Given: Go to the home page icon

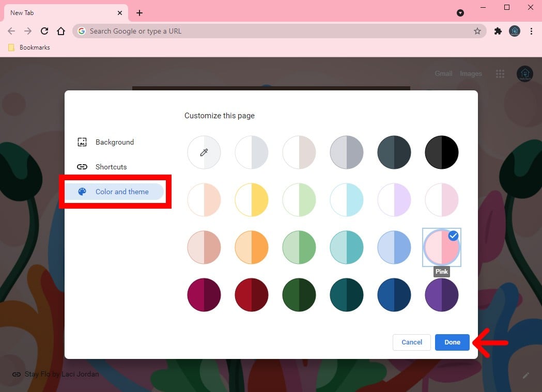Looking at the screenshot, I should click(x=61, y=31).
